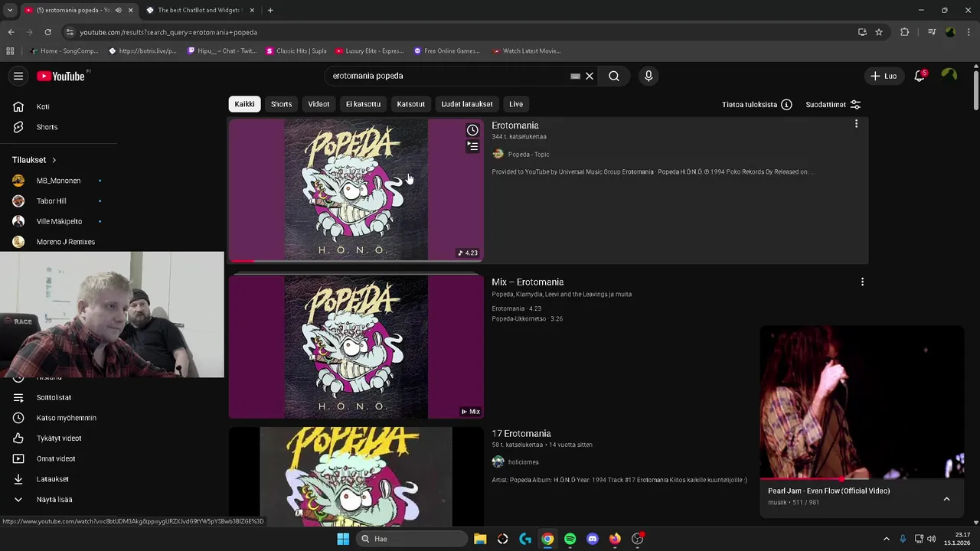Open Discord from the taskbar
This screenshot has width=980, height=551.
592,539
